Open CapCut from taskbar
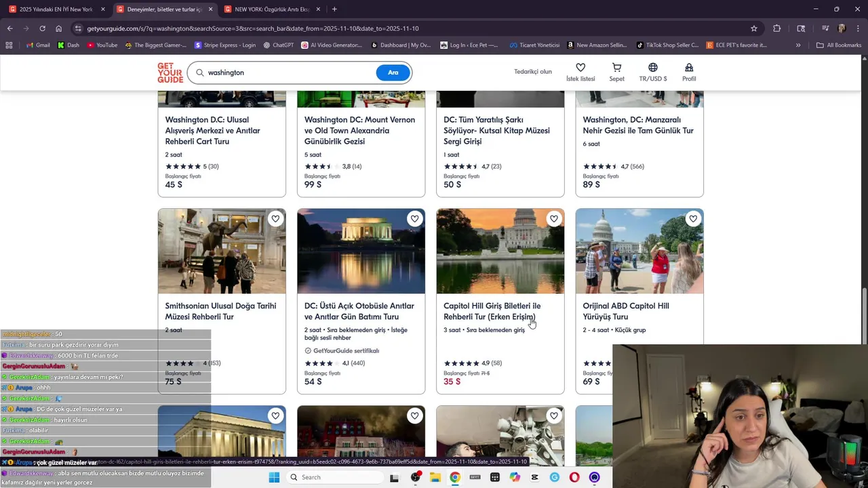868x488 pixels. (535, 477)
